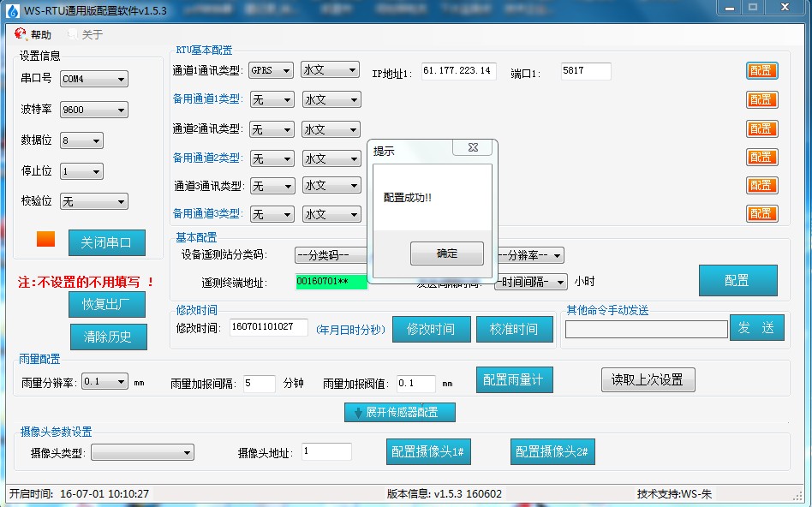Click the 校准时间 button
The width and height of the screenshot is (812, 507).
[x=514, y=329]
